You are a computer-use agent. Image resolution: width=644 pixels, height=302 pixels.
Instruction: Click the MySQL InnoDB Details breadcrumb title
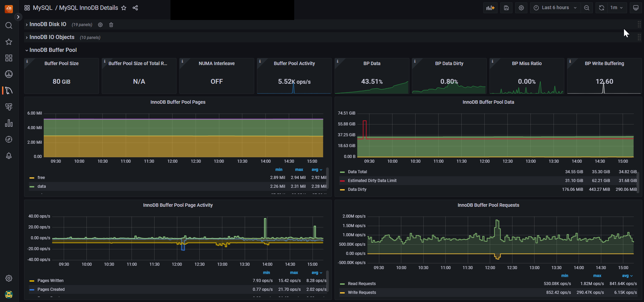(x=88, y=8)
